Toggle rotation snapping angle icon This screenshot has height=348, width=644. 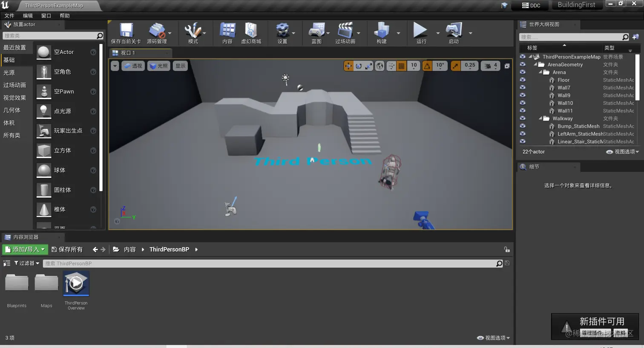(427, 66)
